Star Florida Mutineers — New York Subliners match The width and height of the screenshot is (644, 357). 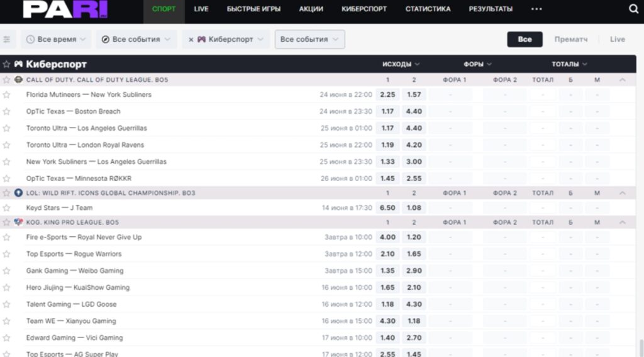[x=6, y=95]
